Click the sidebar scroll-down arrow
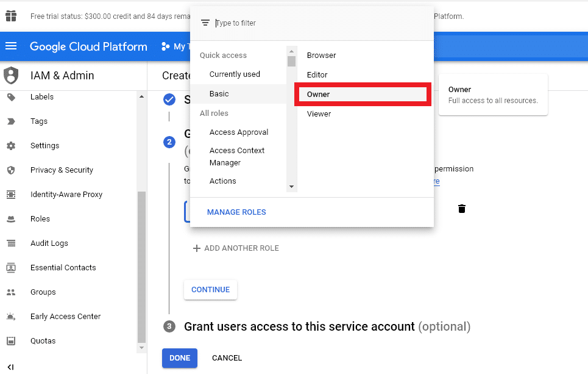Viewport: 588px width, 374px height. [141, 348]
